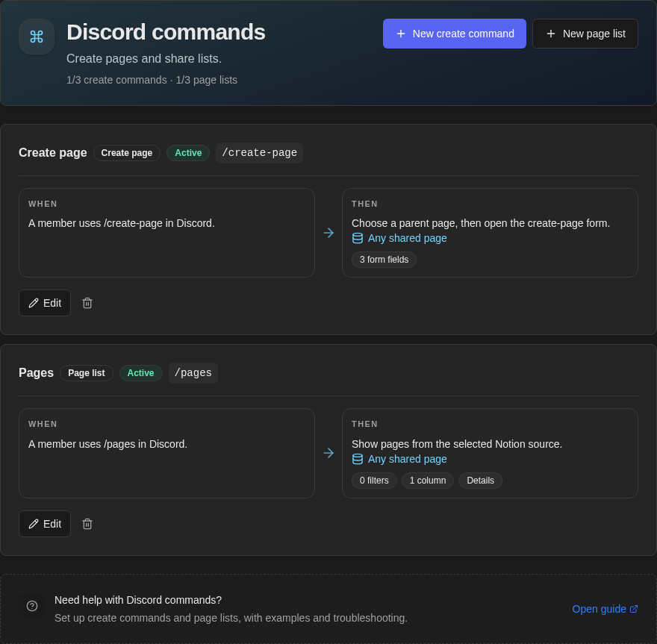657x644 pixels.
Task: Click 'Need help with Discord commands?' text
Action: 138,600
